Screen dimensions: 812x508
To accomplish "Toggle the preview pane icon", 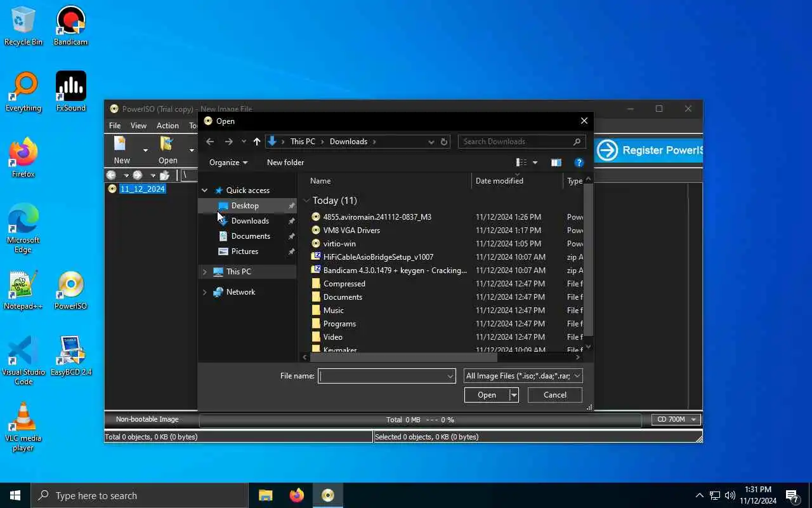I will coord(556,163).
